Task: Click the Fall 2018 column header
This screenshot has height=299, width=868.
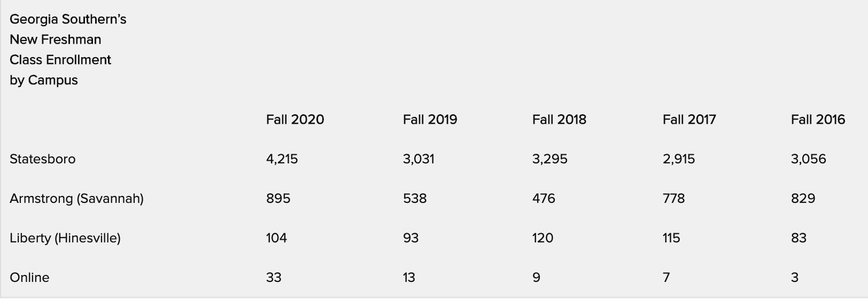Action: tap(559, 120)
